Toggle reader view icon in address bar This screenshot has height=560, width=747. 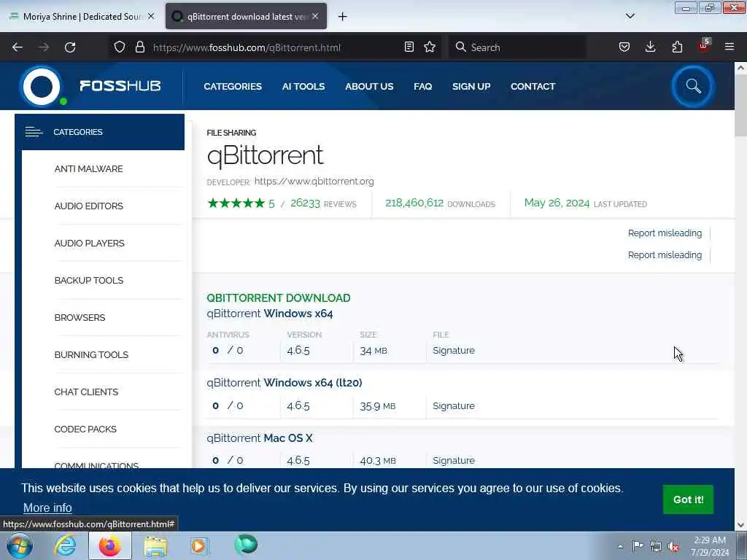click(x=409, y=47)
